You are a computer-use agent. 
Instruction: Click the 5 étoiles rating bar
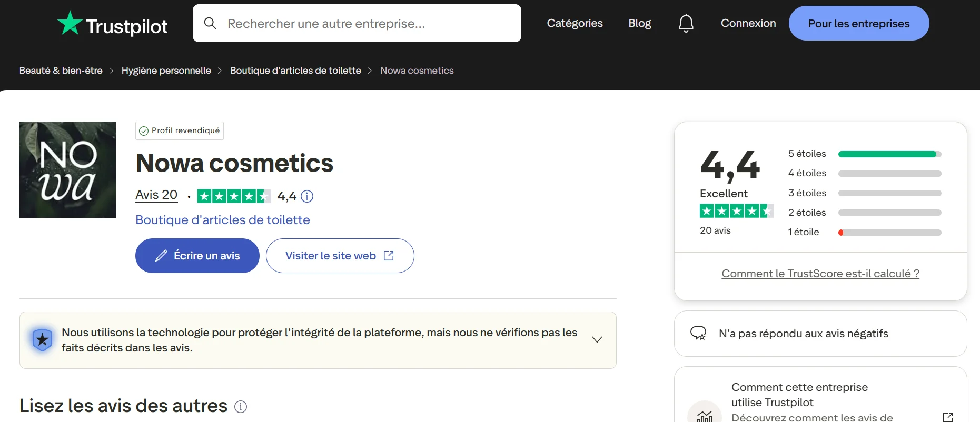click(x=890, y=154)
